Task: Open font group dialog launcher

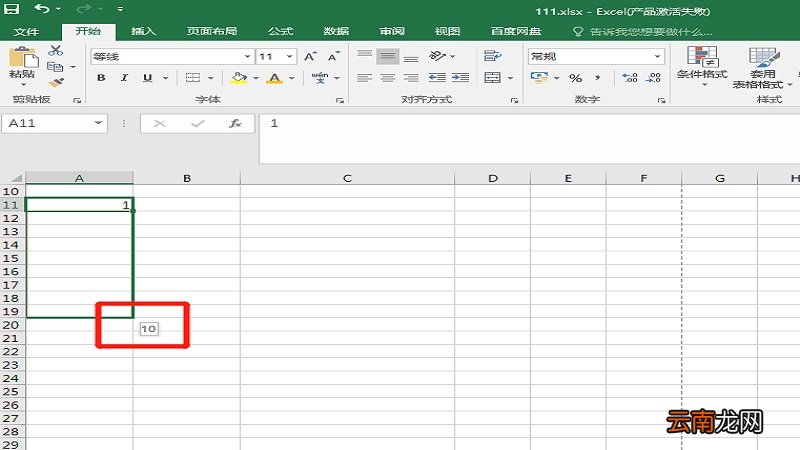Action: [x=340, y=101]
